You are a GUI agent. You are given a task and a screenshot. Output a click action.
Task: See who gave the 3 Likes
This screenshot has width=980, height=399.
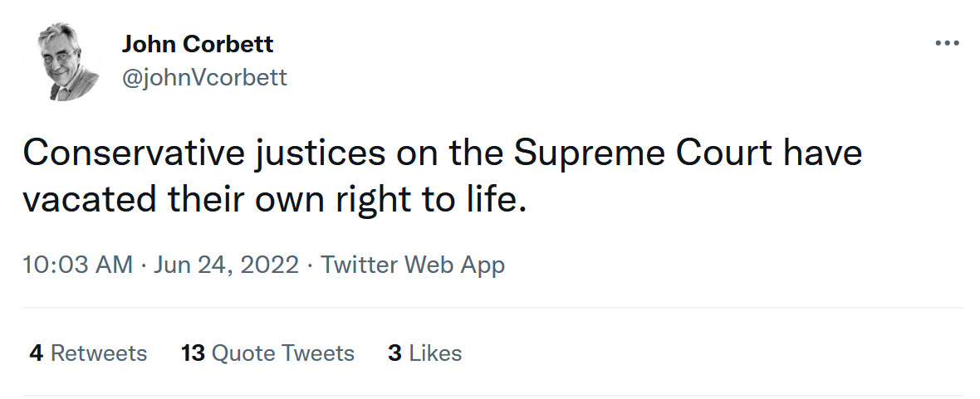click(424, 353)
